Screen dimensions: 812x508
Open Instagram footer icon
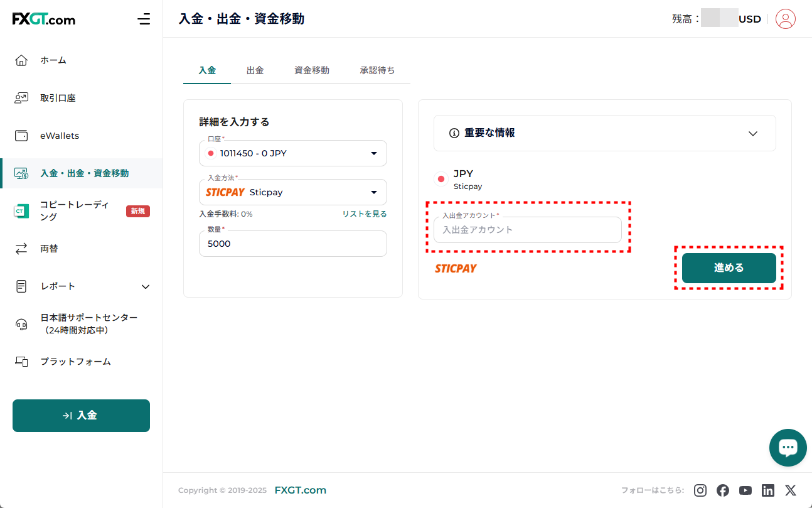[700, 490]
